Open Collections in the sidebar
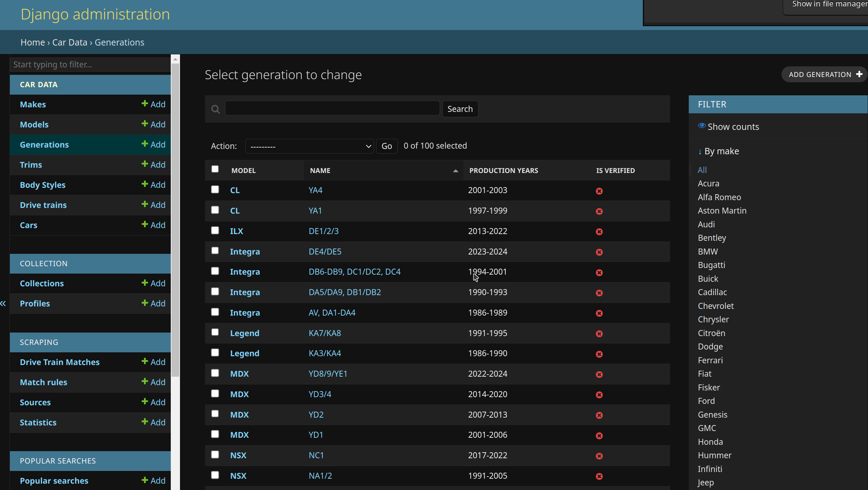 click(42, 283)
